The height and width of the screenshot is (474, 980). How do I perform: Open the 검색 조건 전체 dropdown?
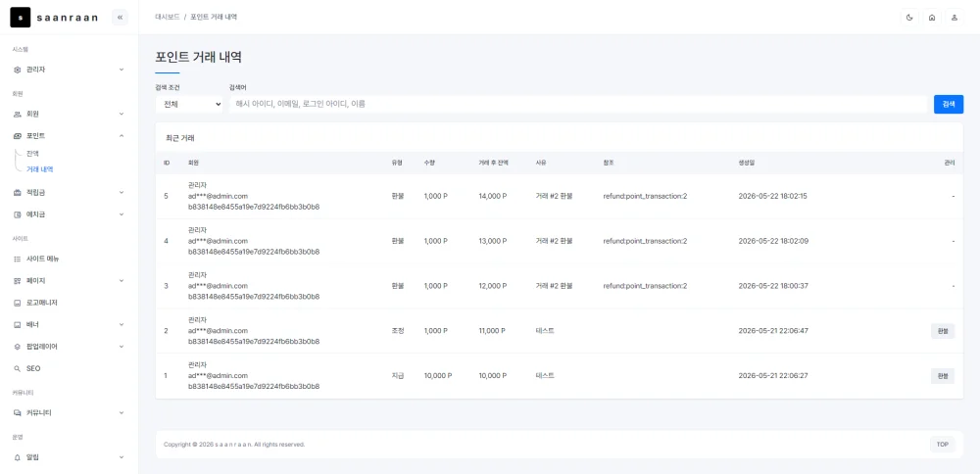pos(189,104)
